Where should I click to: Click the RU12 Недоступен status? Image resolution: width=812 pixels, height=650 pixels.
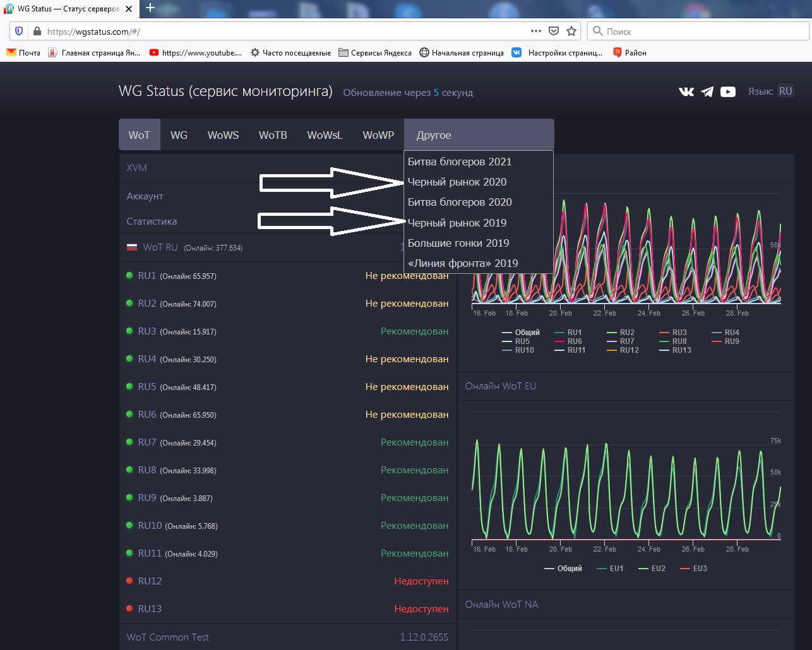coord(421,581)
